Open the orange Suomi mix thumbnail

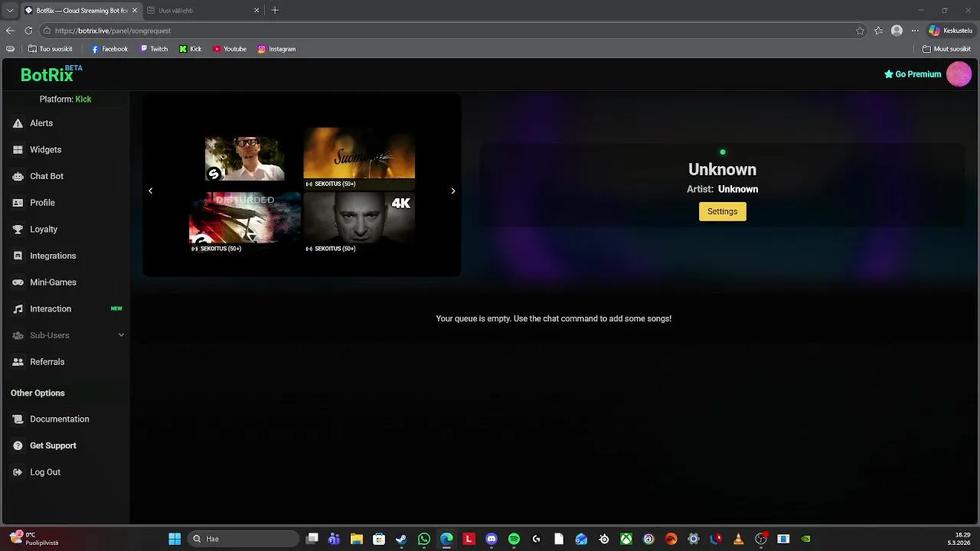coord(359,158)
